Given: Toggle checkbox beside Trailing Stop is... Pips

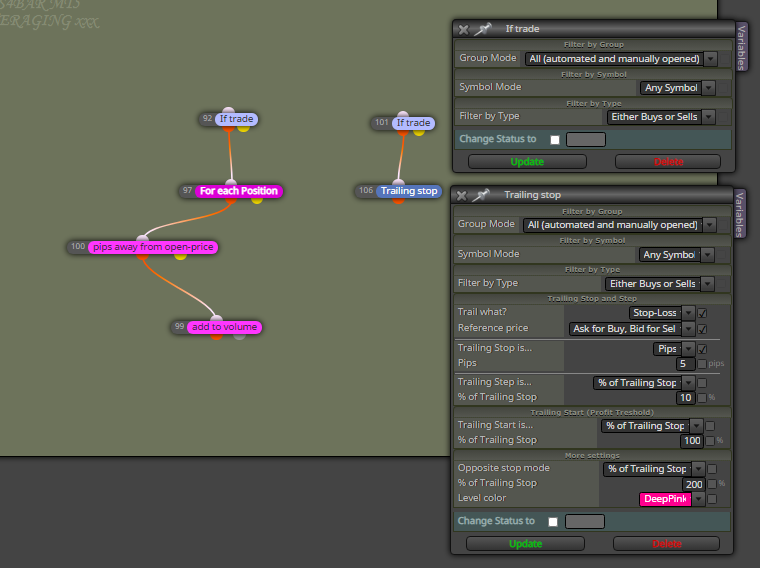Looking at the screenshot, I should pyautogui.click(x=702, y=349).
